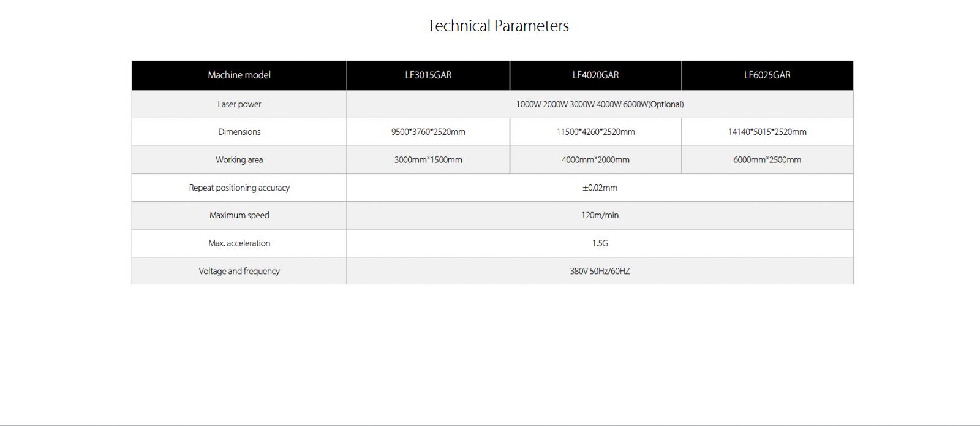The height and width of the screenshot is (426, 980).
Task: Select the Dimensions row label
Action: [x=239, y=132]
